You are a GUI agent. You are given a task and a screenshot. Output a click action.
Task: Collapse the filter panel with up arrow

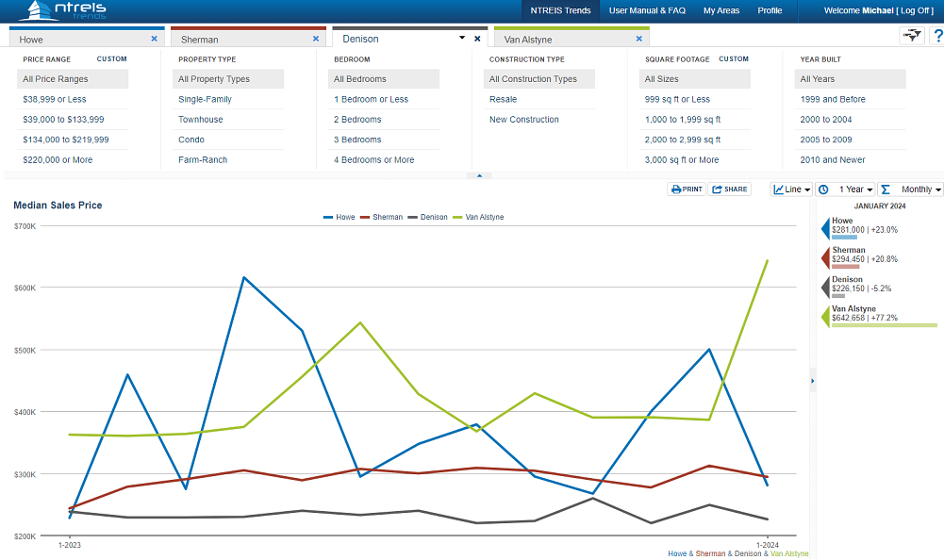click(x=479, y=176)
